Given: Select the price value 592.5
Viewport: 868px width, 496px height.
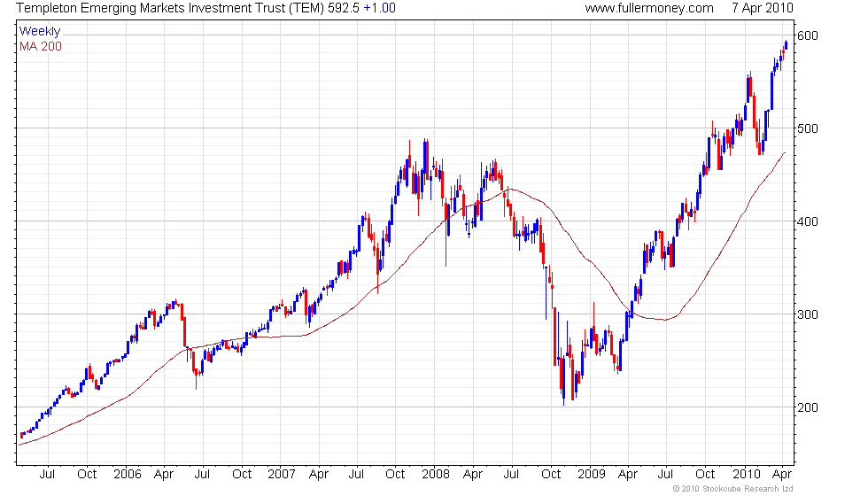Looking at the screenshot, I should (x=344, y=8).
